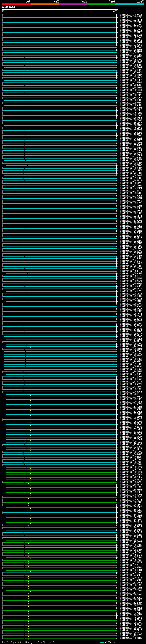Select hit label UniRef100_B3IPY2
Viewport: 146px width, 644px height.
point(131,595)
